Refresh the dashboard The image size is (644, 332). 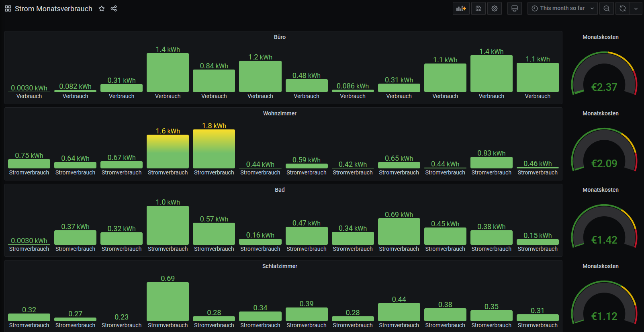tap(623, 8)
